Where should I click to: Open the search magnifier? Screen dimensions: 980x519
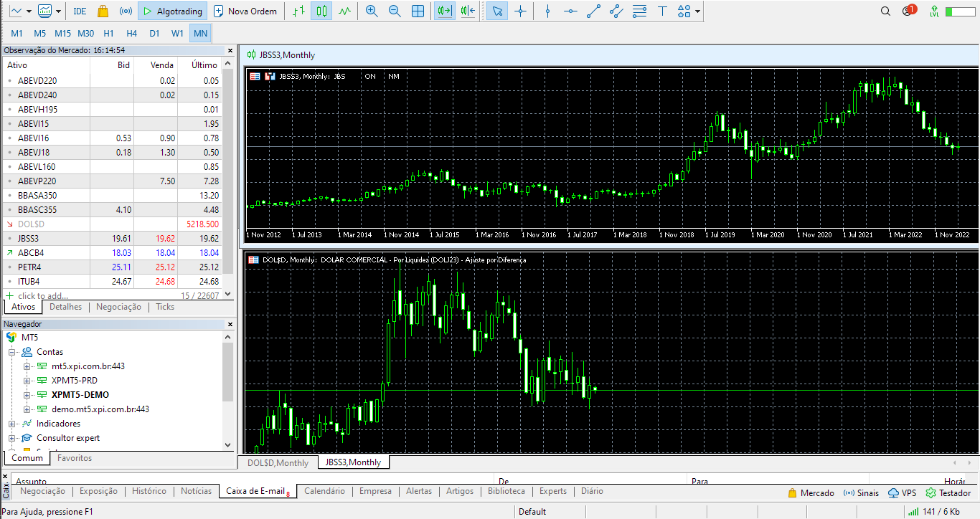[x=887, y=11]
